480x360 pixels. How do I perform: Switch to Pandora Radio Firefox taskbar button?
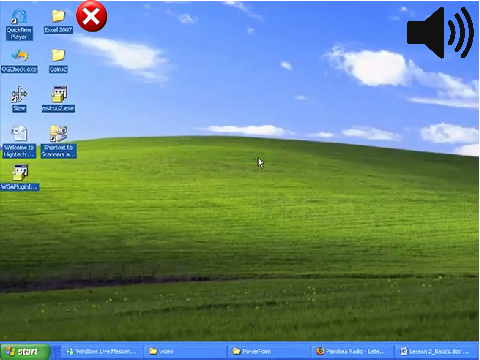pos(353,351)
